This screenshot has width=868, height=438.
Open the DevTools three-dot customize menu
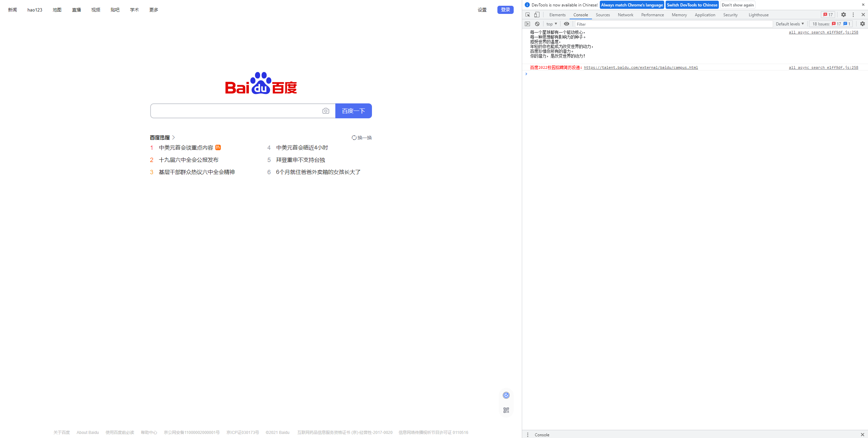click(x=853, y=15)
